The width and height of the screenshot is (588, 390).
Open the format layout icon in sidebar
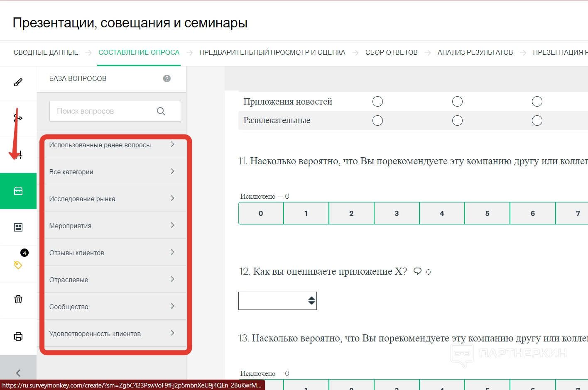(18, 227)
